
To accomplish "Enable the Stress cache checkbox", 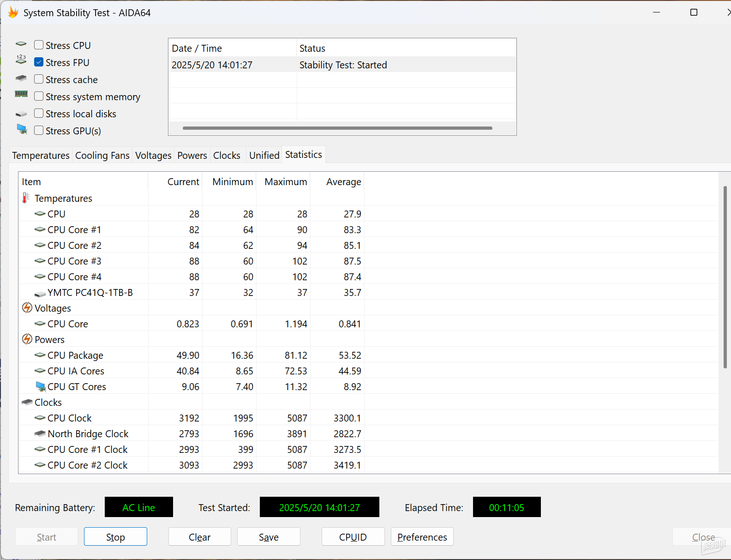I will pos(39,79).
